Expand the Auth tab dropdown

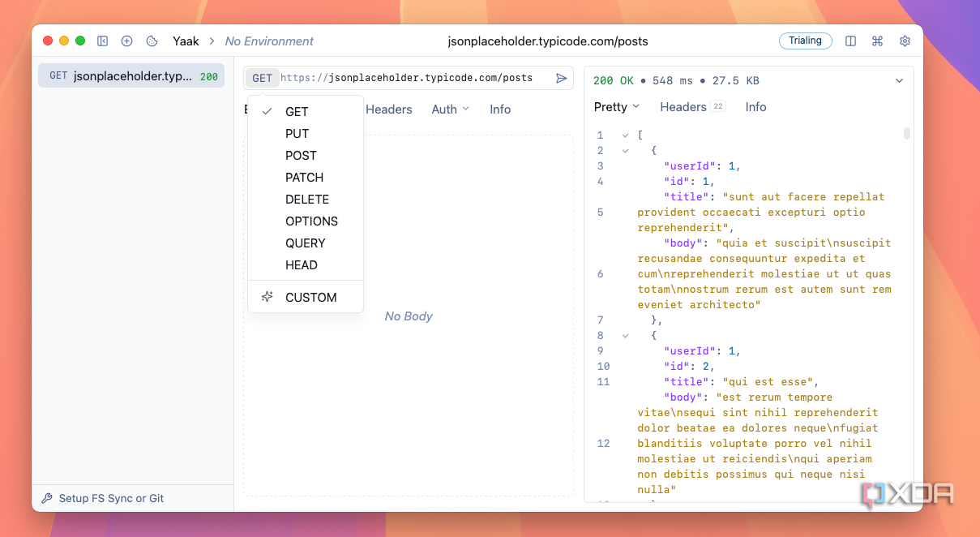[450, 109]
